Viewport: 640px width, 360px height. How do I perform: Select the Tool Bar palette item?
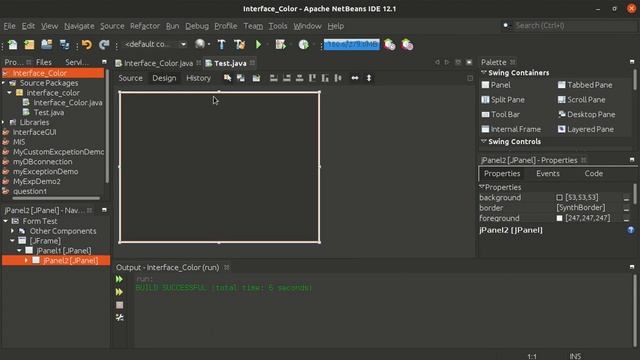pyautogui.click(x=501, y=114)
